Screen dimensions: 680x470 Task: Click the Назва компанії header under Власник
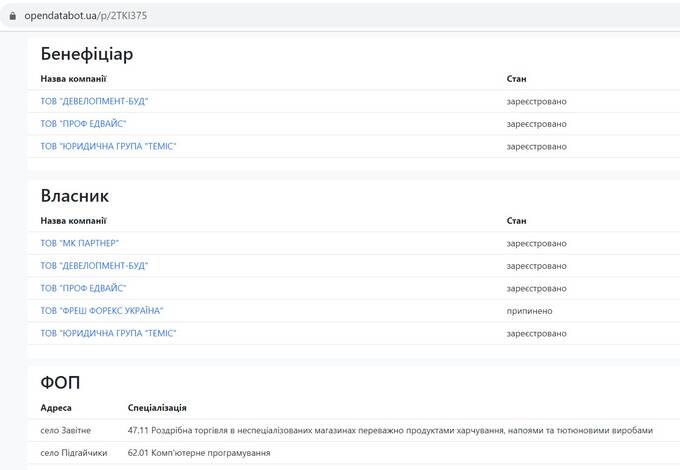[x=73, y=221]
